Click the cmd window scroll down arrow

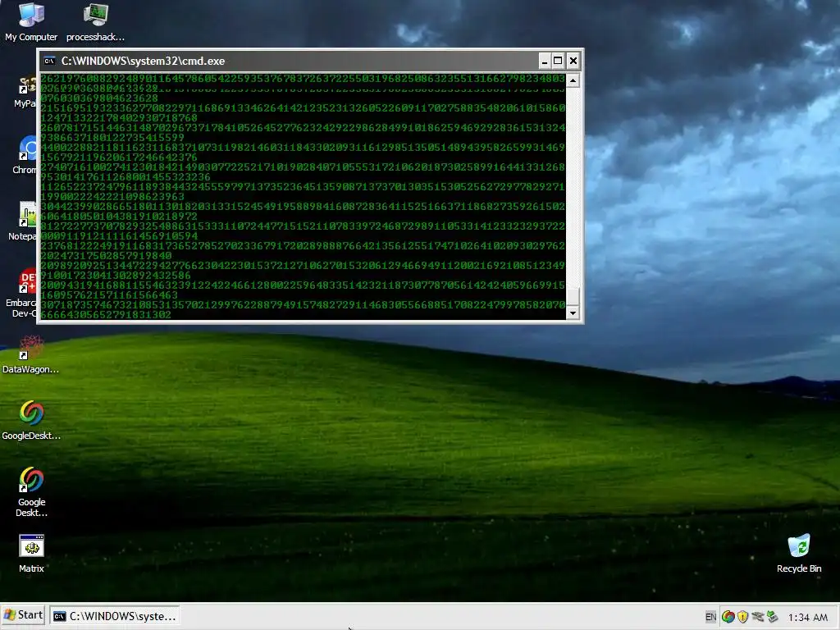pyautogui.click(x=573, y=313)
